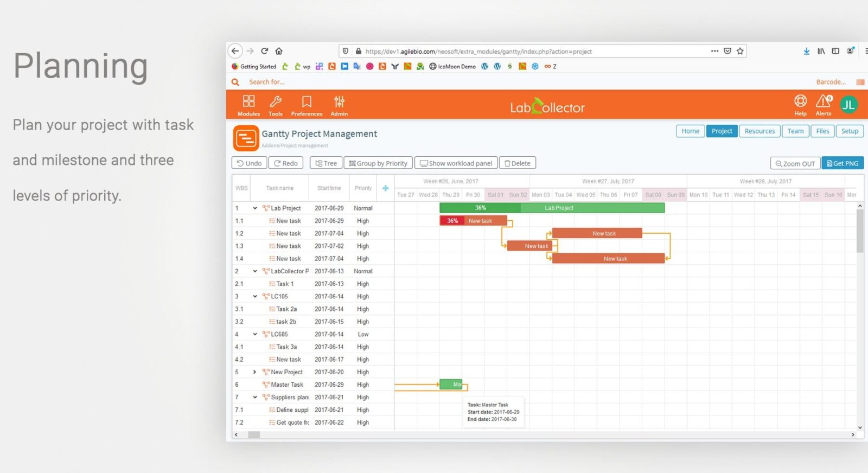Image resolution: width=868 pixels, height=473 pixels.
Task: Collapse the Lab Project row
Action: pos(255,208)
